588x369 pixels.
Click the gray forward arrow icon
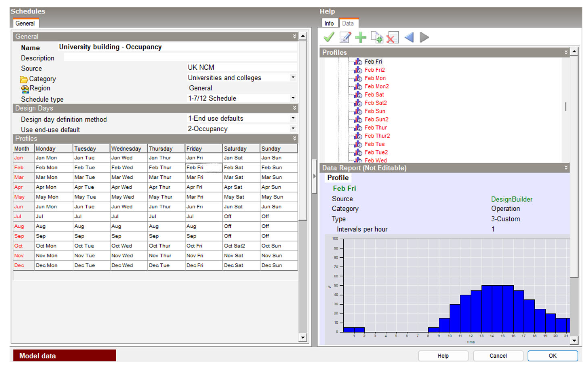point(424,37)
